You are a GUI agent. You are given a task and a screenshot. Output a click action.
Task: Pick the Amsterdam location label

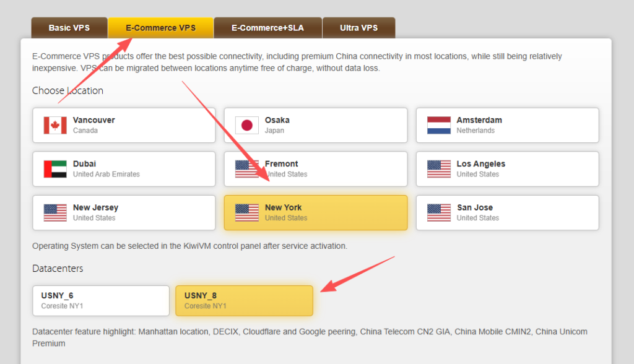click(479, 120)
